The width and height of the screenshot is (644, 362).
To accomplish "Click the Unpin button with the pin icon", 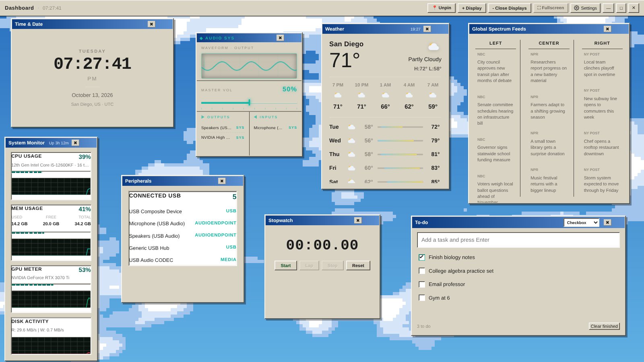I will 442,8.
